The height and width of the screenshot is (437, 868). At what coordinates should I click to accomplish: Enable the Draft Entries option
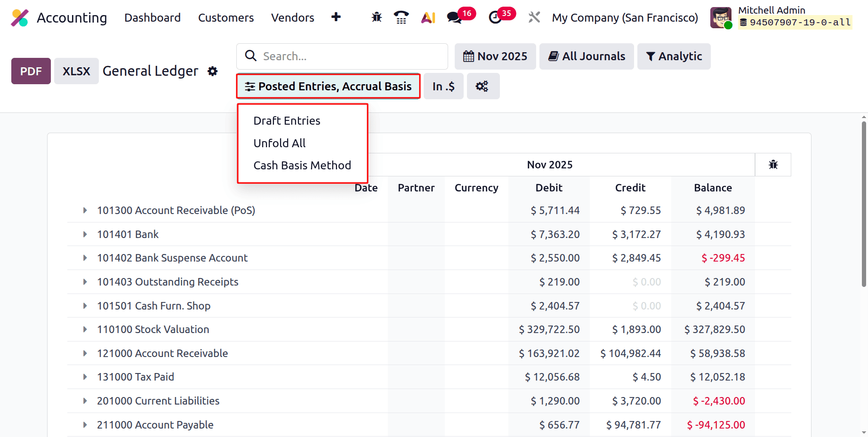pyautogui.click(x=287, y=121)
